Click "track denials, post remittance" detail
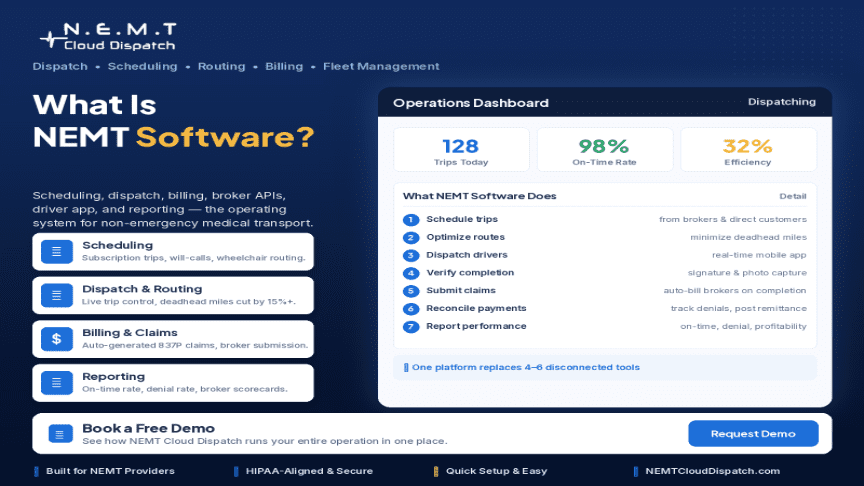This screenshot has height=486, width=864. [x=738, y=309]
